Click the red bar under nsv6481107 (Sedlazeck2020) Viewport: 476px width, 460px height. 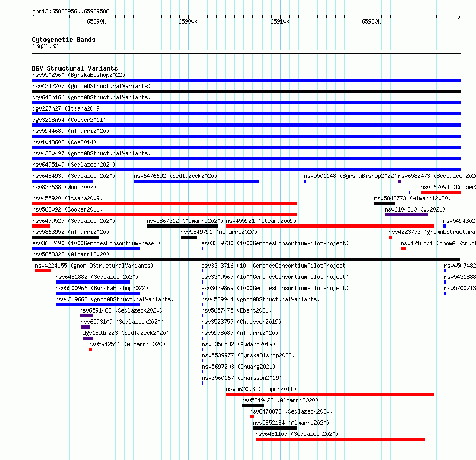coord(340,439)
